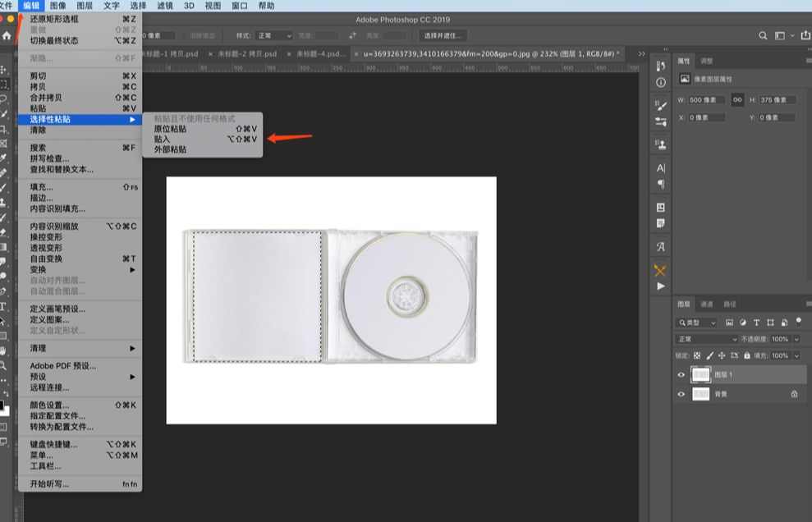Toggle visibility of the 背景 layer
Image resolution: width=812 pixels, height=522 pixels.
tap(681, 393)
